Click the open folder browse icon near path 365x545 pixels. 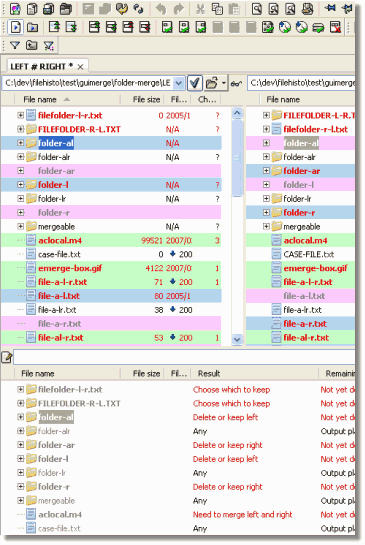pos(212,83)
